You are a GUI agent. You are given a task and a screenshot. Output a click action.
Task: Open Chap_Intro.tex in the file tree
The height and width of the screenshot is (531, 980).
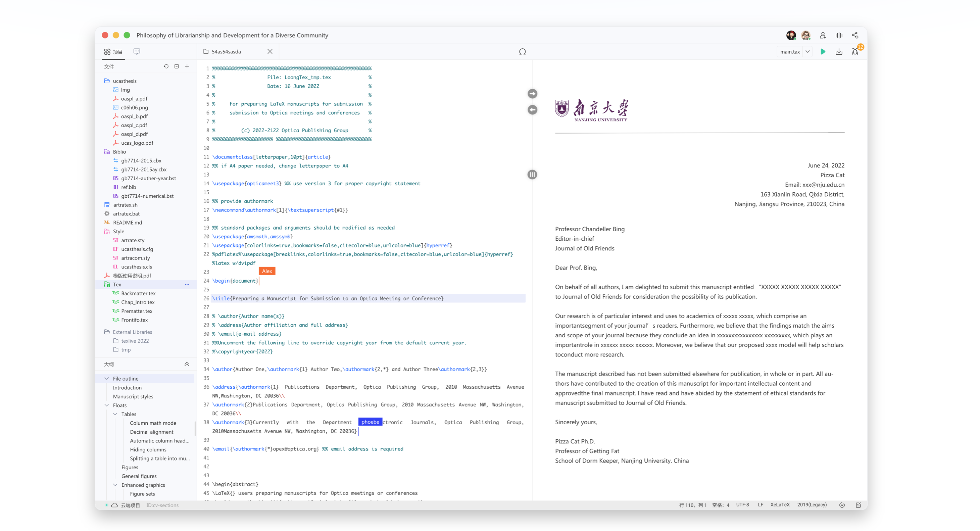pyautogui.click(x=138, y=302)
